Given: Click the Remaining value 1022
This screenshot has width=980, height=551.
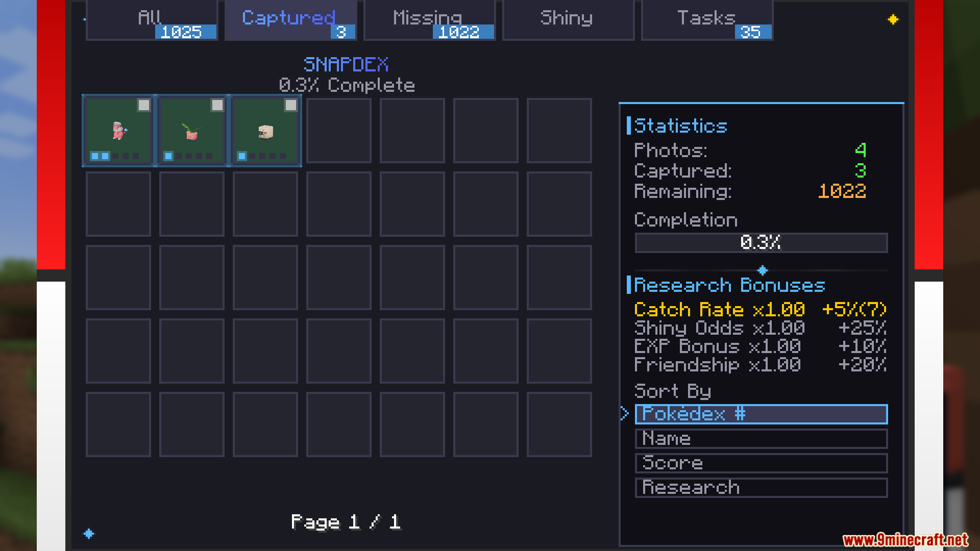Looking at the screenshot, I should (x=842, y=191).
